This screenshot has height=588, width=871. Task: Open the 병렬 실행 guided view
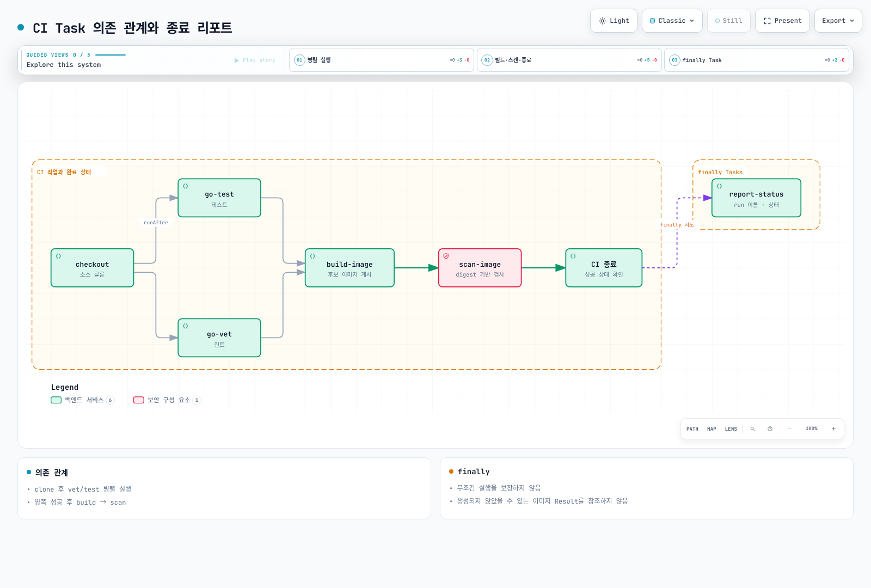382,60
